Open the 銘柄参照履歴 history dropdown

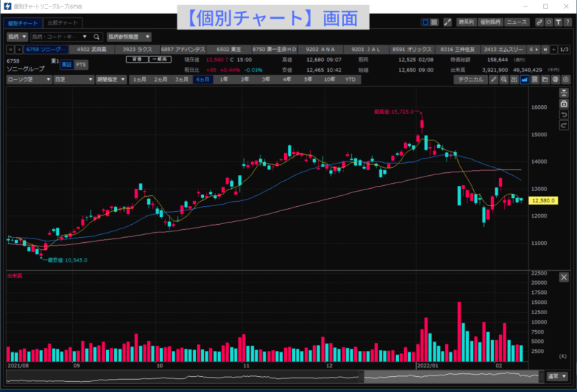pyautogui.click(x=129, y=36)
